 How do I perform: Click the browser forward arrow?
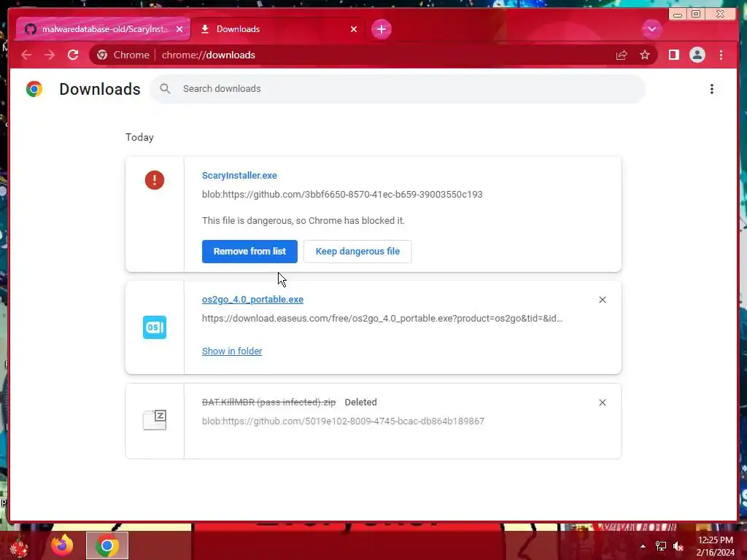tap(50, 55)
